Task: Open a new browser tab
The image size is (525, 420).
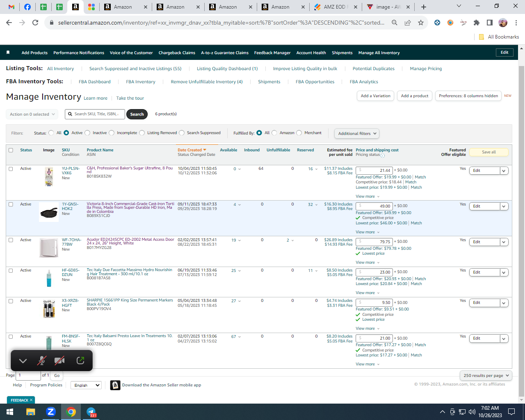Action: click(x=424, y=7)
